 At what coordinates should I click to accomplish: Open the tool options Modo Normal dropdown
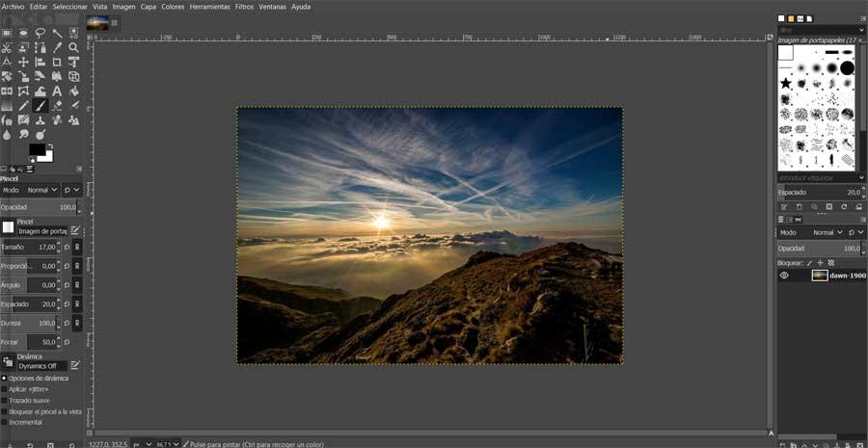42,190
